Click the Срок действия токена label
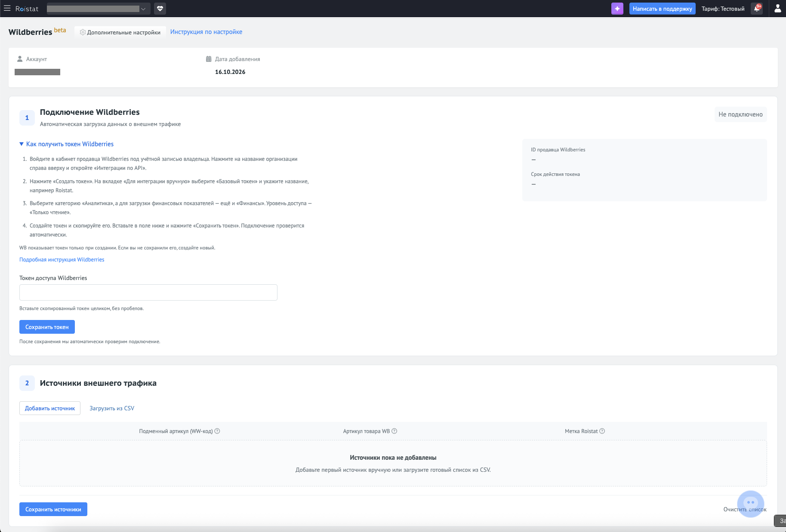786x532 pixels. point(555,174)
